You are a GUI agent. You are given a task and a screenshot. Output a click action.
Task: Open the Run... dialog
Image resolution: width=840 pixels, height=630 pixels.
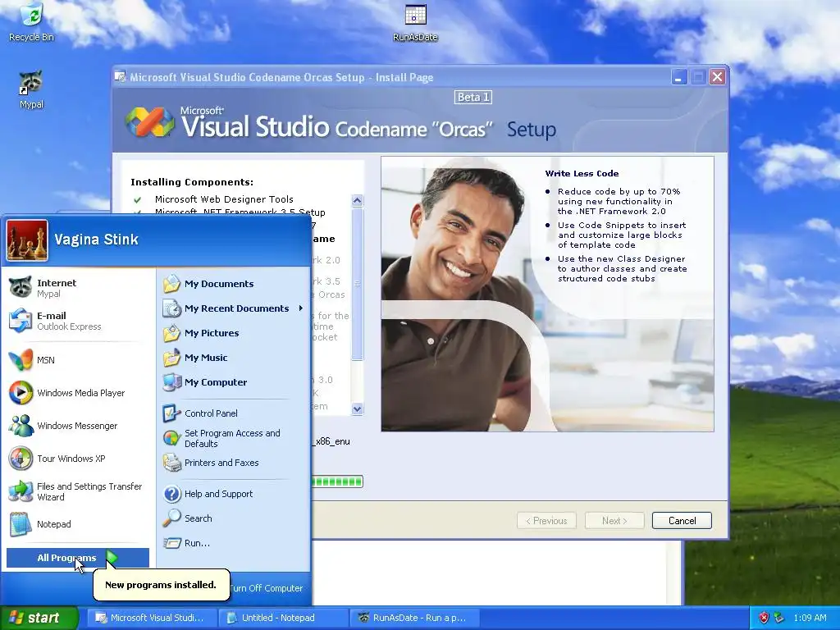232,543
